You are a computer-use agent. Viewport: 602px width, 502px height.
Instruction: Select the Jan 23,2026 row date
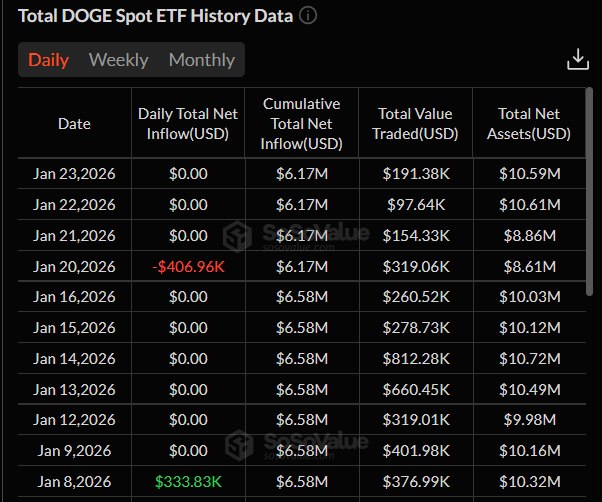pos(74,174)
